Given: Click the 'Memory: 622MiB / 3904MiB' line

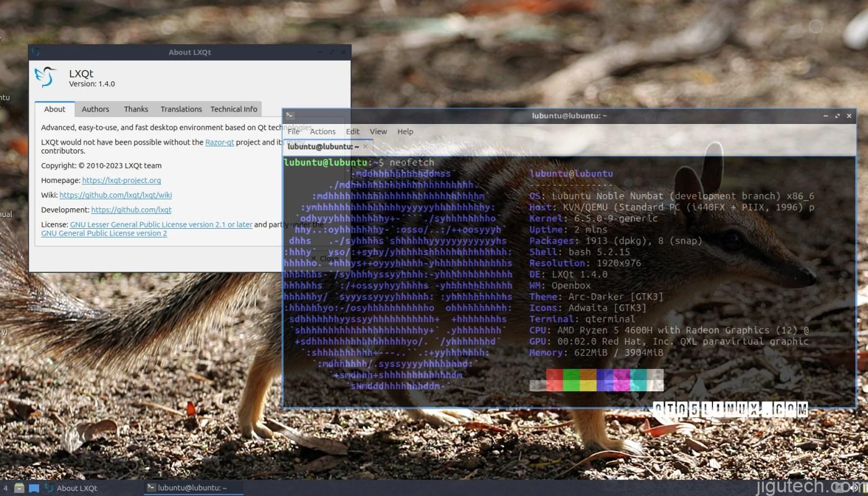Looking at the screenshot, I should [x=596, y=352].
